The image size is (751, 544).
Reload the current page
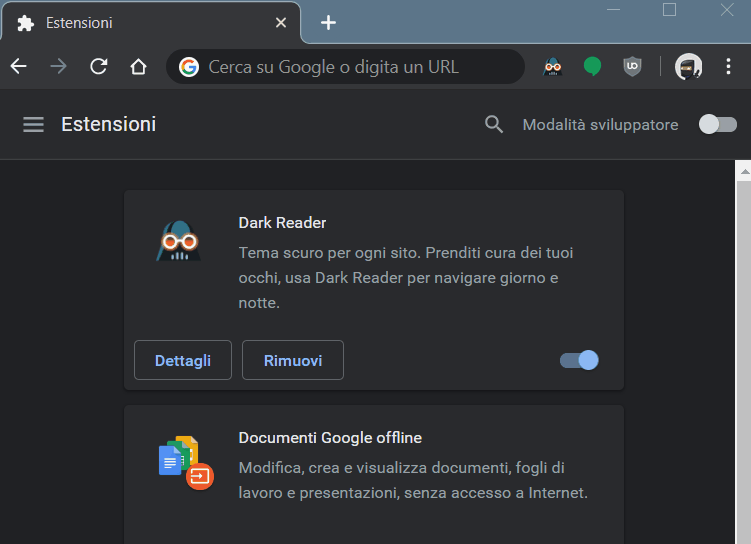[99, 67]
